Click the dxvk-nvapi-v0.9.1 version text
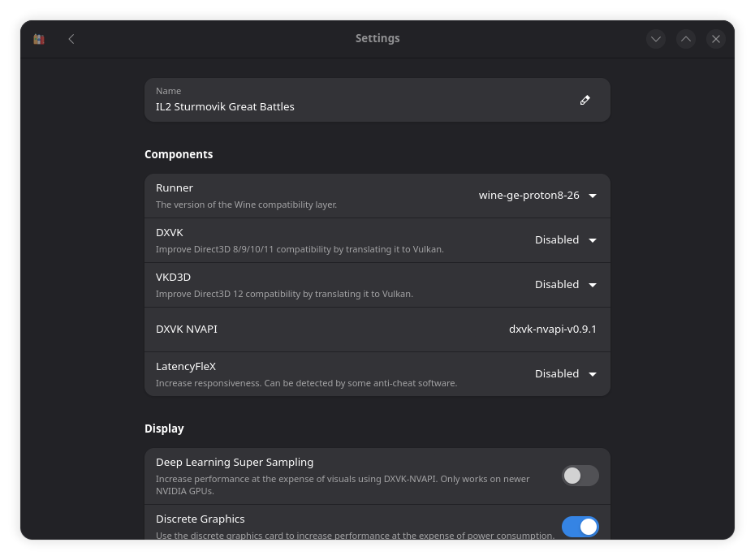This screenshot has width=755, height=560. (553, 330)
